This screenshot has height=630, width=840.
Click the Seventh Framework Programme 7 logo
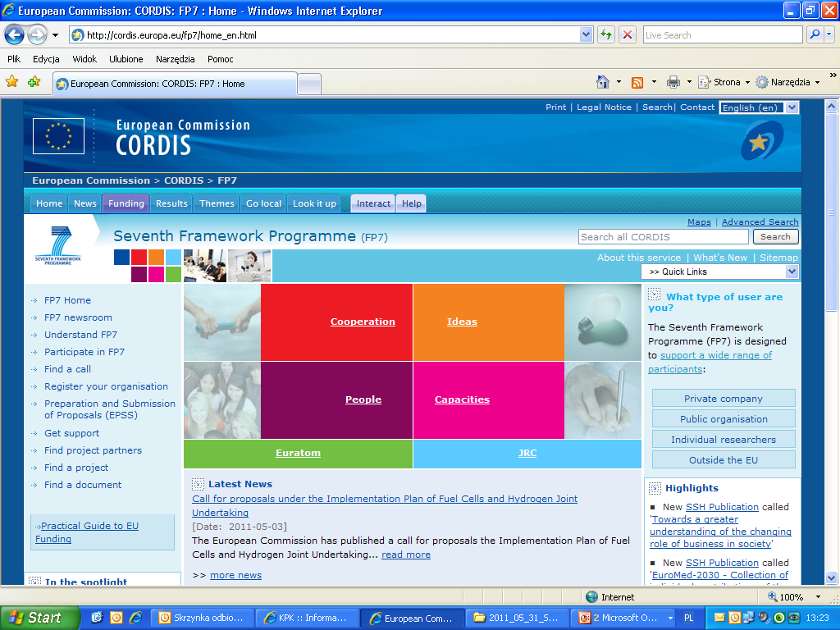[x=58, y=245]
